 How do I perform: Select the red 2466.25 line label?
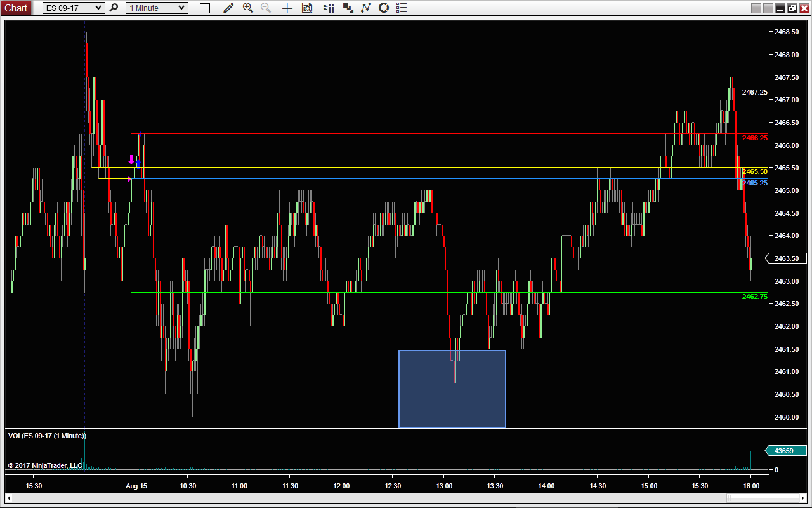[755, 138]
